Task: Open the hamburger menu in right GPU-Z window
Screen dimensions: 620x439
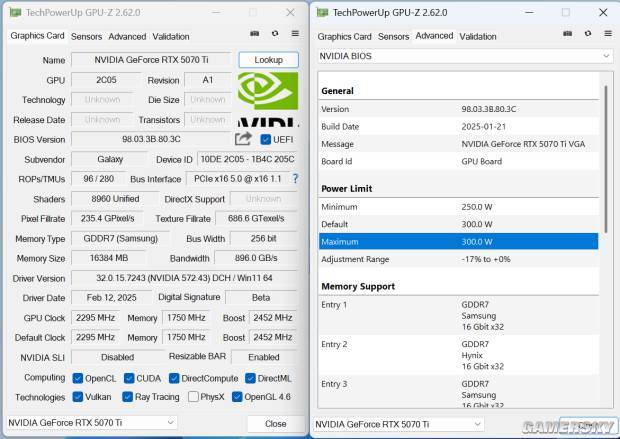Action: [608, 34]
